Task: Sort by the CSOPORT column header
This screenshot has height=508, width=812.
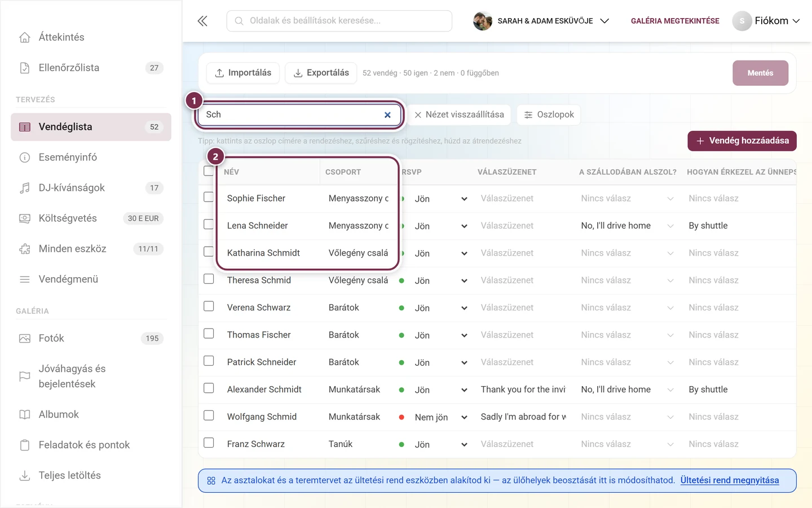Action: coord(343,172)
